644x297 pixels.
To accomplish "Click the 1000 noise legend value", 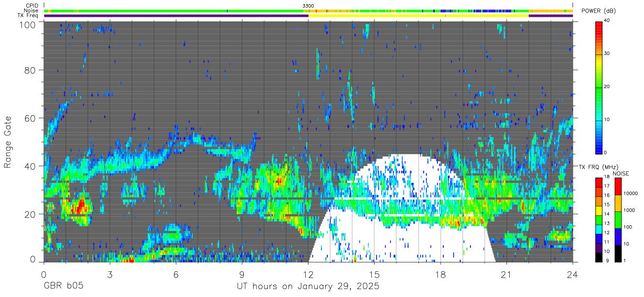I will 628,211.
